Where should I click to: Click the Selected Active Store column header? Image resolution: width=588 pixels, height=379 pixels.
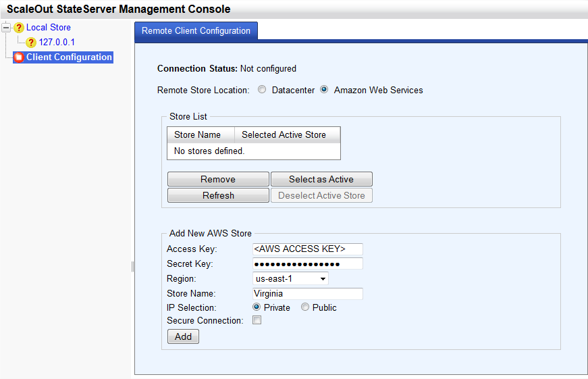pyautogui.click(x=288, y=134)
